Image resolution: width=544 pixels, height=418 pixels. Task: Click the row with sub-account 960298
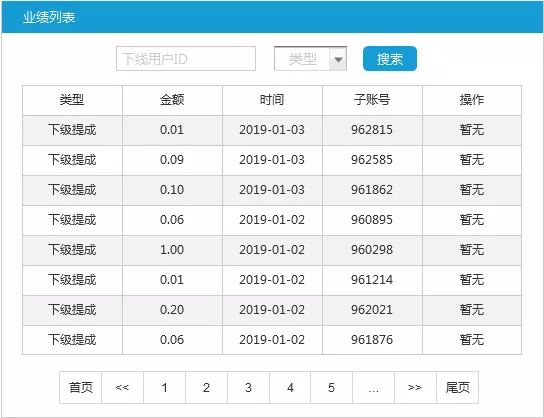272,250
